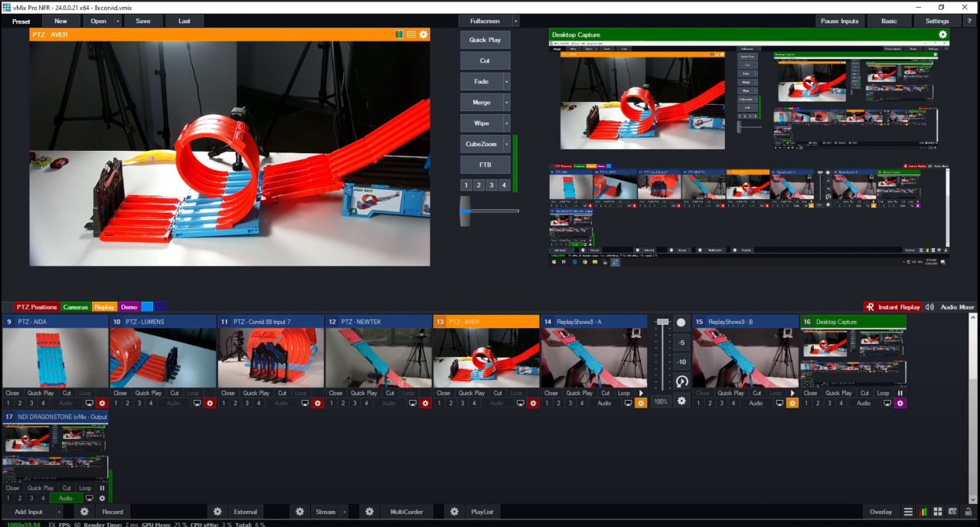Switch to the Replay category tab
The width and height of the screenshot is (980, 527).
[104, 307]
